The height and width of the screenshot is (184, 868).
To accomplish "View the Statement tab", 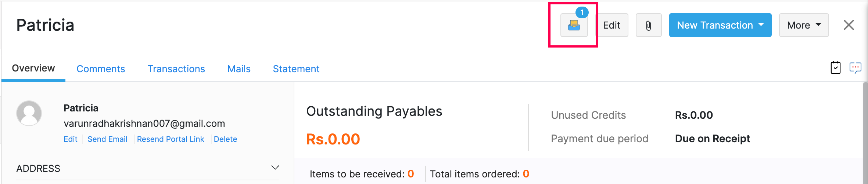I will tap(296, 69).
